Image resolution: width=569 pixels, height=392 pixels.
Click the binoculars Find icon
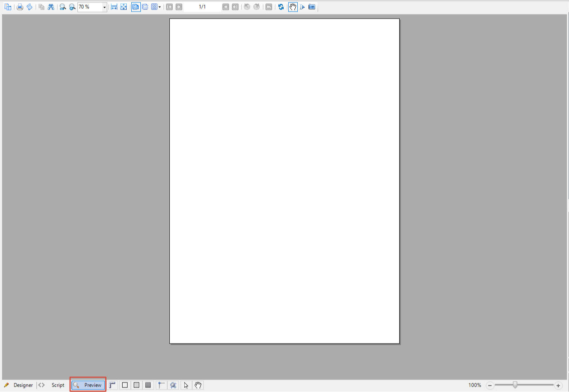tap(51, 7)
